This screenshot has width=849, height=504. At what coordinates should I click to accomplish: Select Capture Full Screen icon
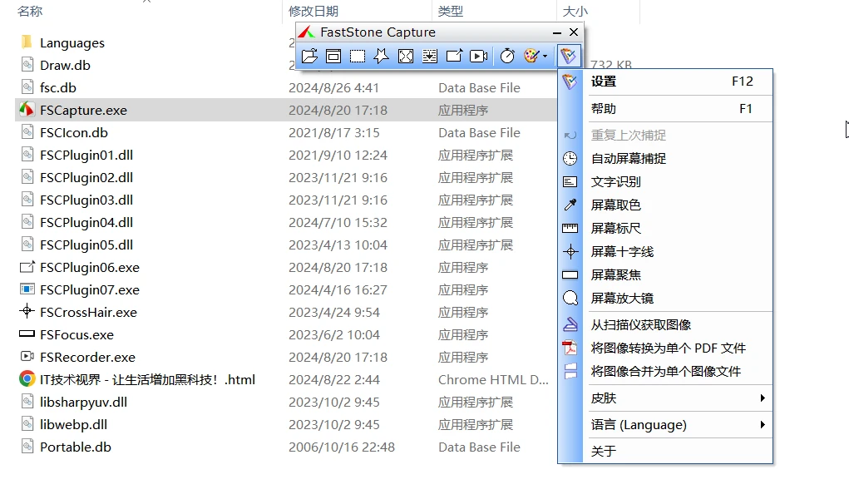coord(406,56)
